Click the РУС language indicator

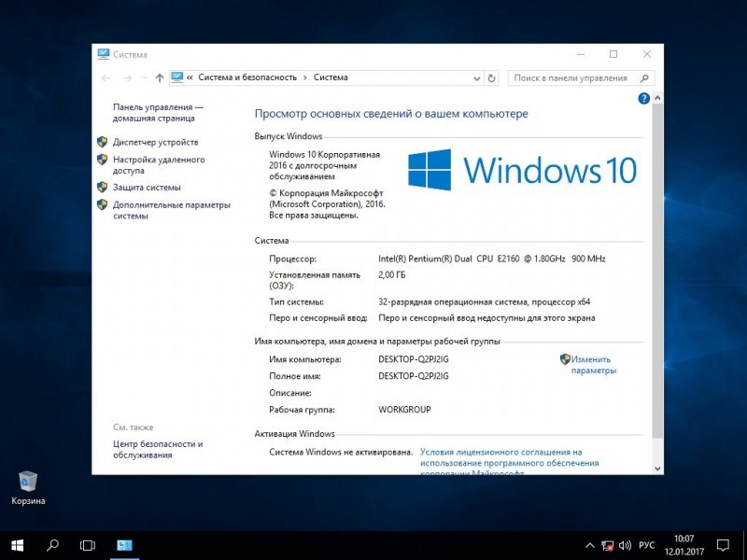point(647,545)
